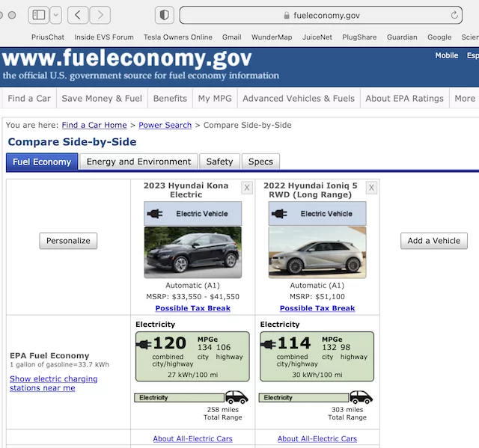Screen dimensions: 479x448
Task: Select the Specs tab
Action: coord(260,162)
